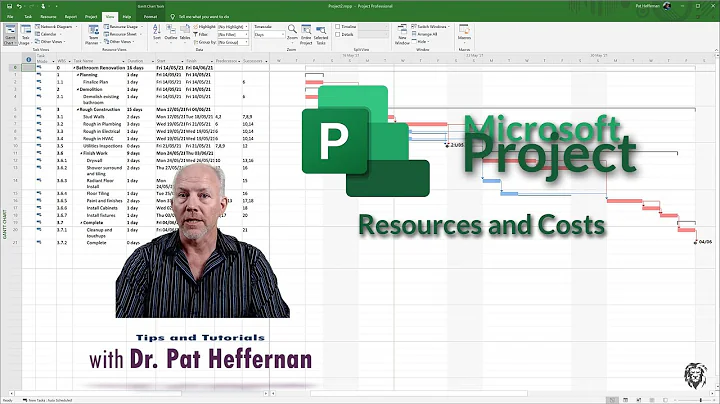Open the Other Views dropdown in Task Views
720x404 pixels.
pos(51,41)
